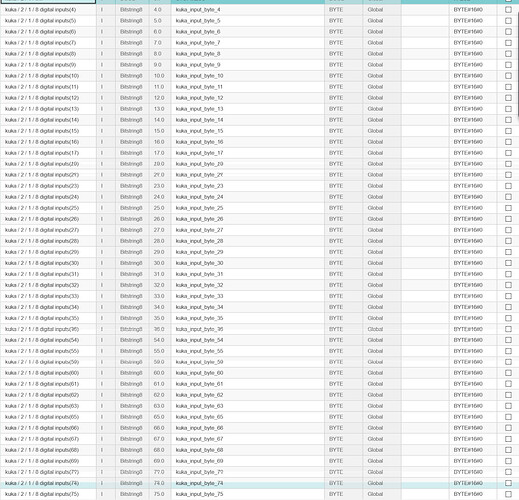This screenshot has height=500, width=519.
Task: Check the box beside kuka_input_byte_54
Action: [508, 340]
